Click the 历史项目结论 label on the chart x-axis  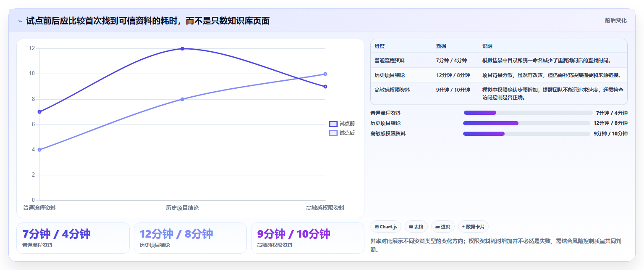182,208
